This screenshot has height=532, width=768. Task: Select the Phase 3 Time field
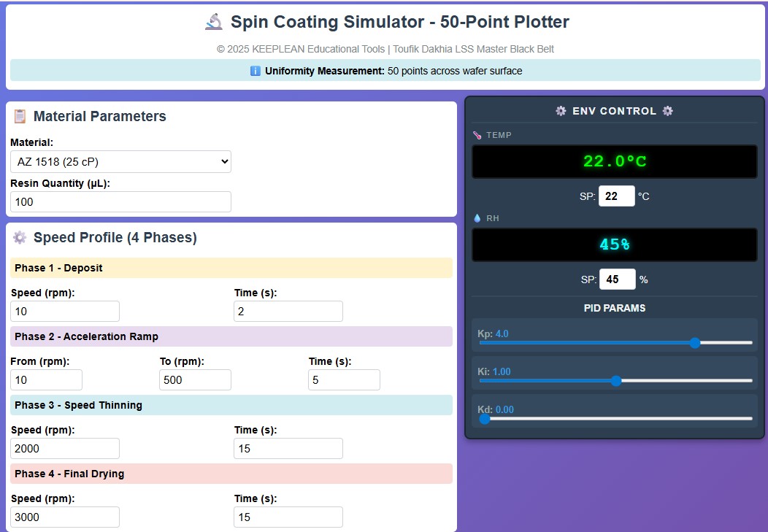[x=288, y=448]
